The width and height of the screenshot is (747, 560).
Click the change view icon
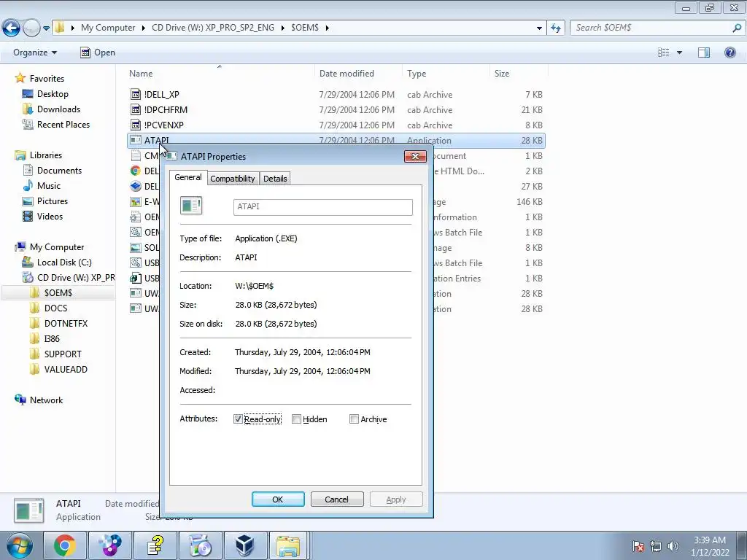663,52
